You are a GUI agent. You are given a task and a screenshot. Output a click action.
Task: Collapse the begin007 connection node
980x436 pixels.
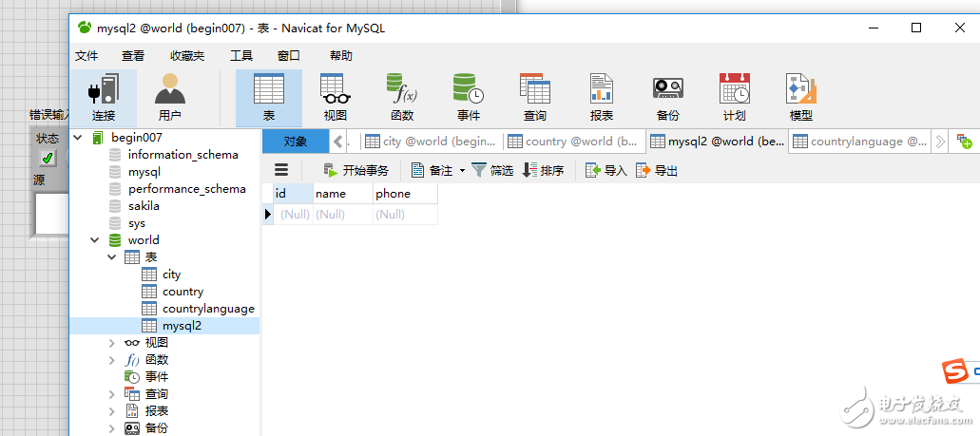(78, 138)
